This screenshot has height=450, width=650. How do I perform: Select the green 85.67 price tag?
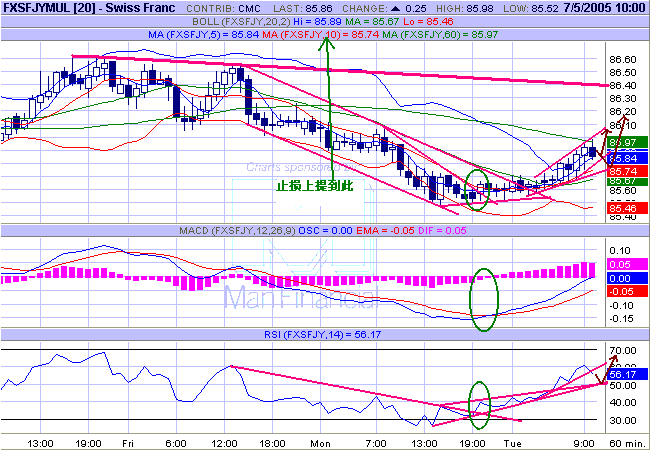click(x=627, y=181)
